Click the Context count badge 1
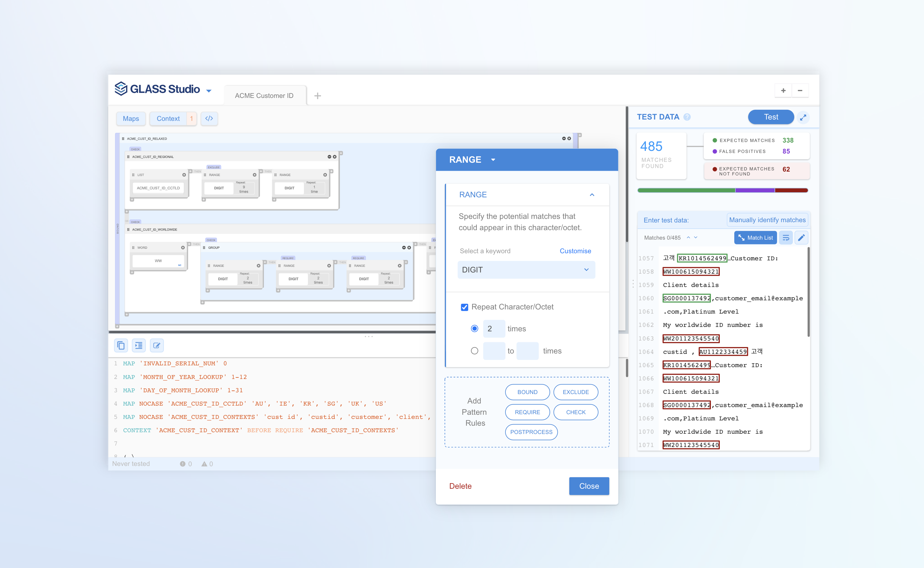The width and height of the screenshot is (924, 568). (x=192, y=119)
